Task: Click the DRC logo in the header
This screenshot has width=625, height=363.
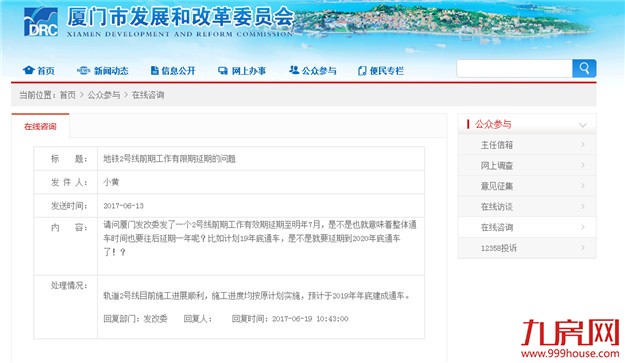Action: click(x=41, y=22)
